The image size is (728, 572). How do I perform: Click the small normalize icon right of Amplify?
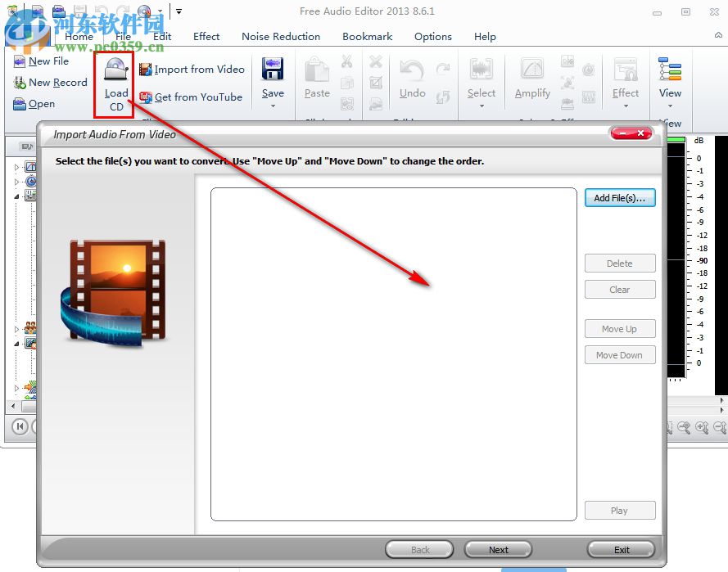pos(567,61)
